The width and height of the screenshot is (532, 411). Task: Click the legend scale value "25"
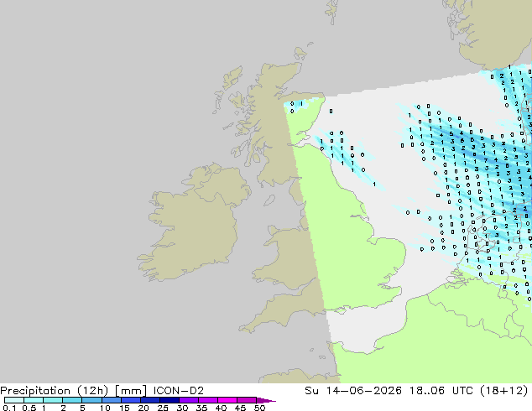(x=163, y=408)
